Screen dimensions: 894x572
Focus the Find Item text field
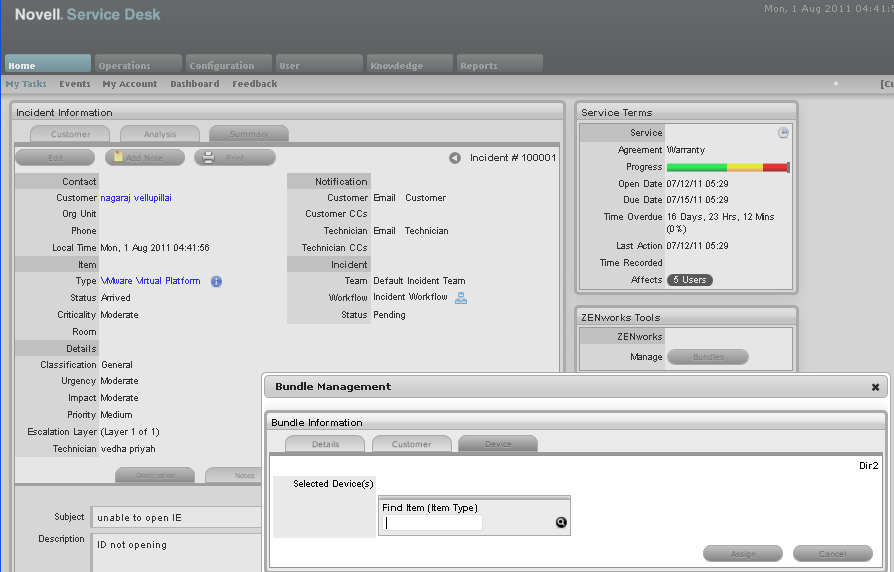click(433, 522)
